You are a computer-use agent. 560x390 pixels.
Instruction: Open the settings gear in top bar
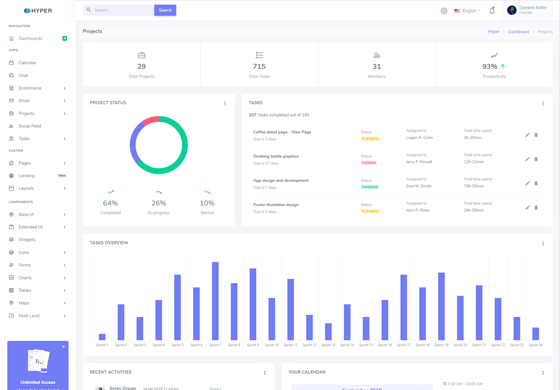[x=444, y=11]
